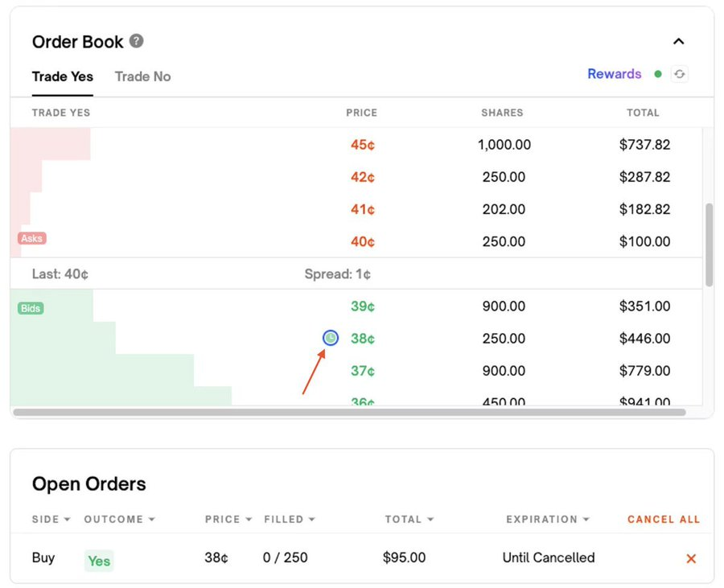Click the Order Book help question-mark icon
724x588 pixels.
click(x=137, y=41)
